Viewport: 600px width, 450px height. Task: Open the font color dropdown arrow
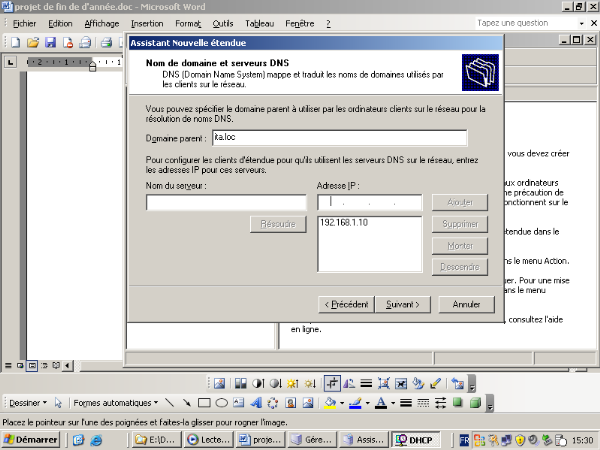click(x=393, y=403)
